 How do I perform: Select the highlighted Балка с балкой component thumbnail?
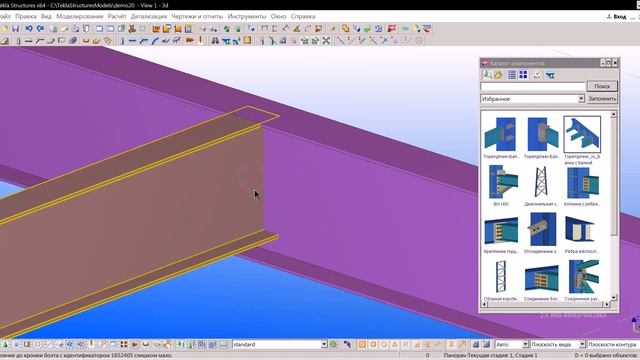[x=582, y=135]
